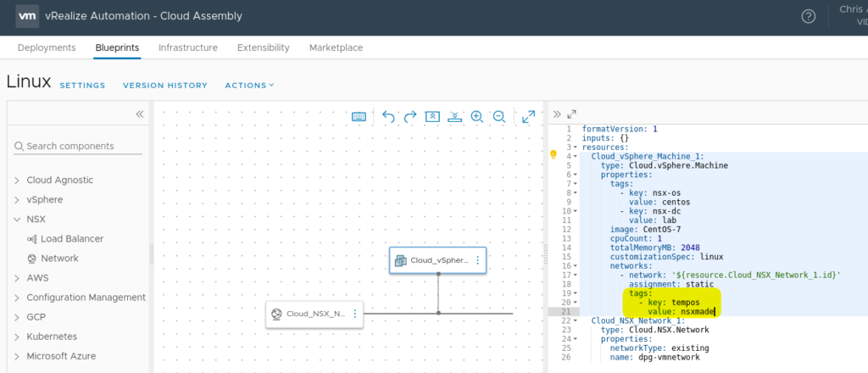Open VERSION HISTORY link
The width and height of the screenshot is (868, 373).
pyautogui.click(x=165, y=86)
